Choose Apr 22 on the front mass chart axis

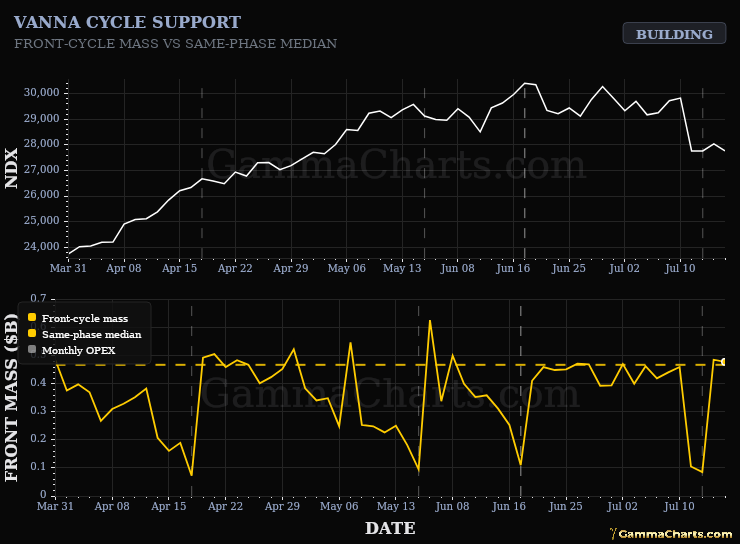point(225,506)
